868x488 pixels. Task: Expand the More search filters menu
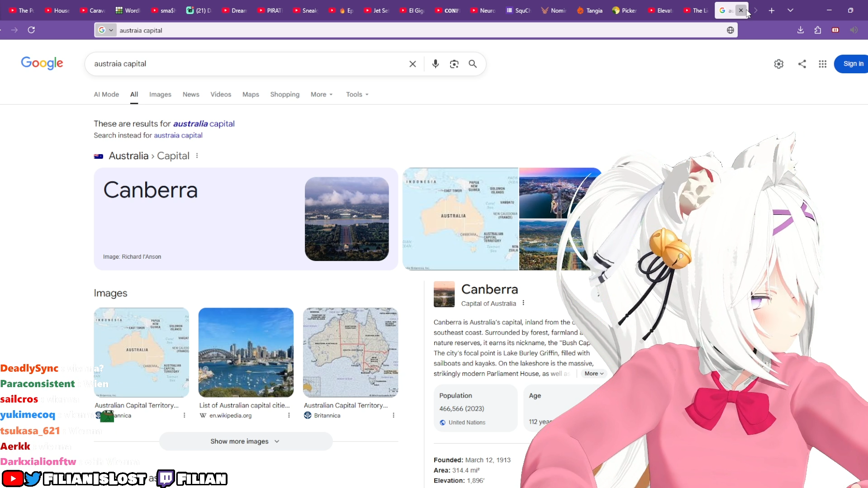click(322, 95)
